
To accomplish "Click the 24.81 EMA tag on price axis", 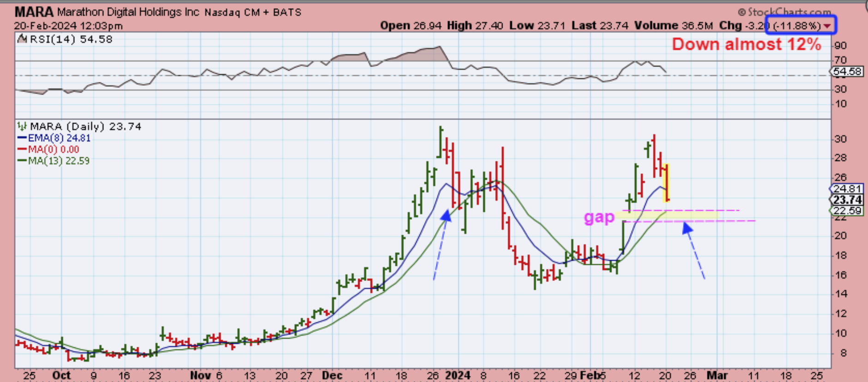I will pyautogui.click(x=847, y=189).
